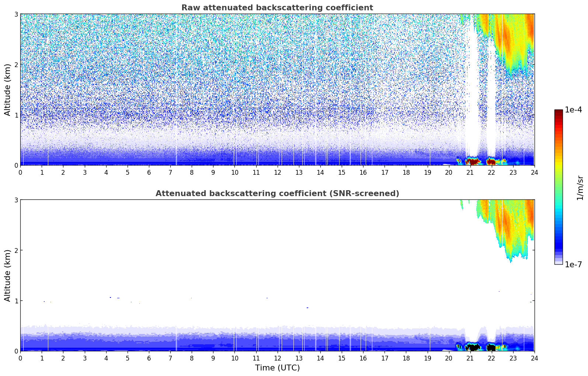This screenshot has width=588, height=376.
Task: Click the "1e-4" colorbar maximum label
Action: click(573, 110)
